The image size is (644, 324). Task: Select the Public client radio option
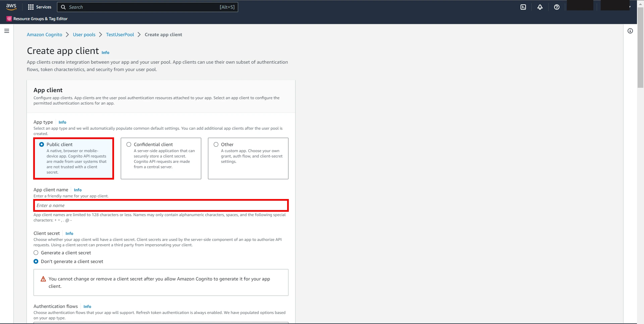click(42, 144)
